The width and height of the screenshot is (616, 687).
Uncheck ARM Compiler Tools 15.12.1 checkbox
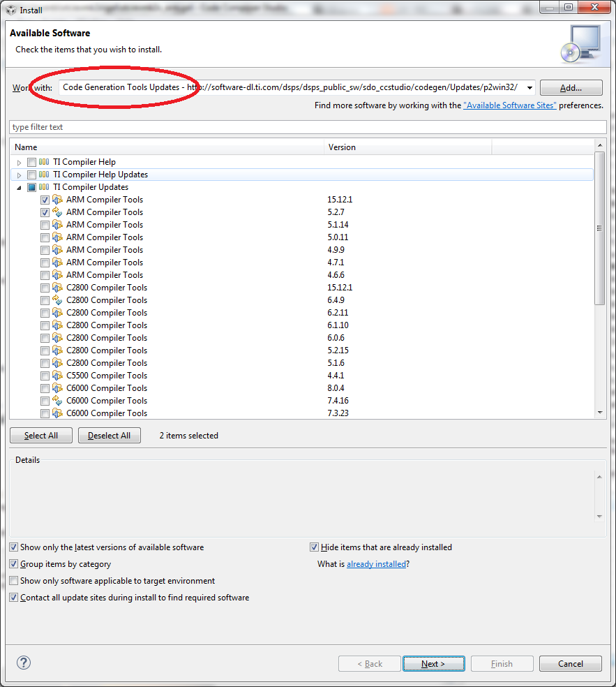45,200
